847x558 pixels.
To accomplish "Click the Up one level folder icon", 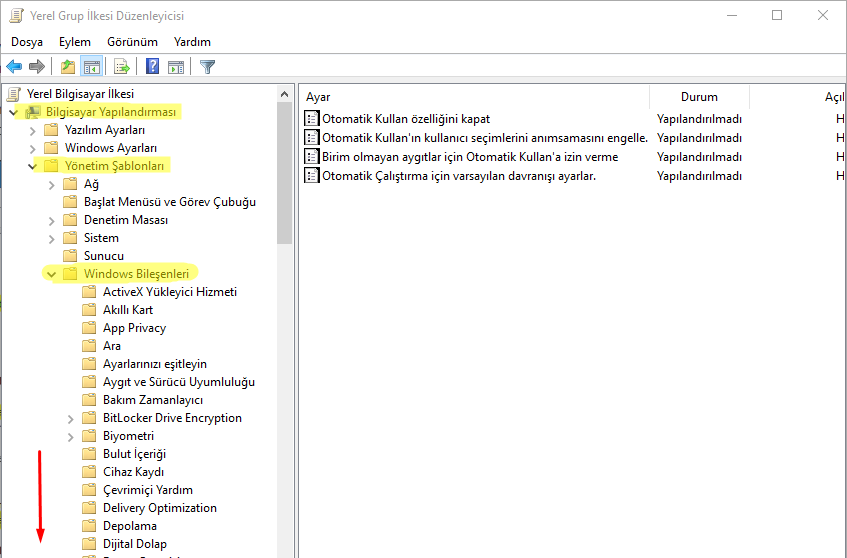I will [68, 67].
